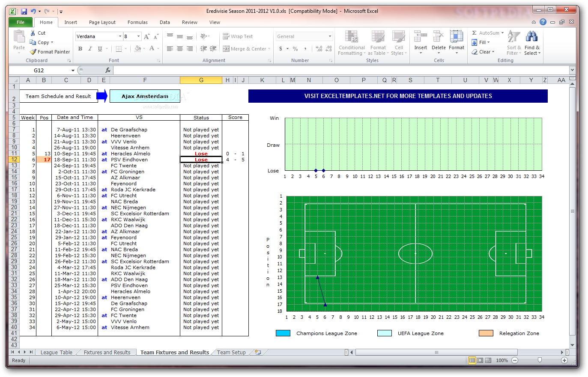Screen dimensions: 588x377
Task: Switch to the Formulas ribbon tab
Action: coord(137,22)
